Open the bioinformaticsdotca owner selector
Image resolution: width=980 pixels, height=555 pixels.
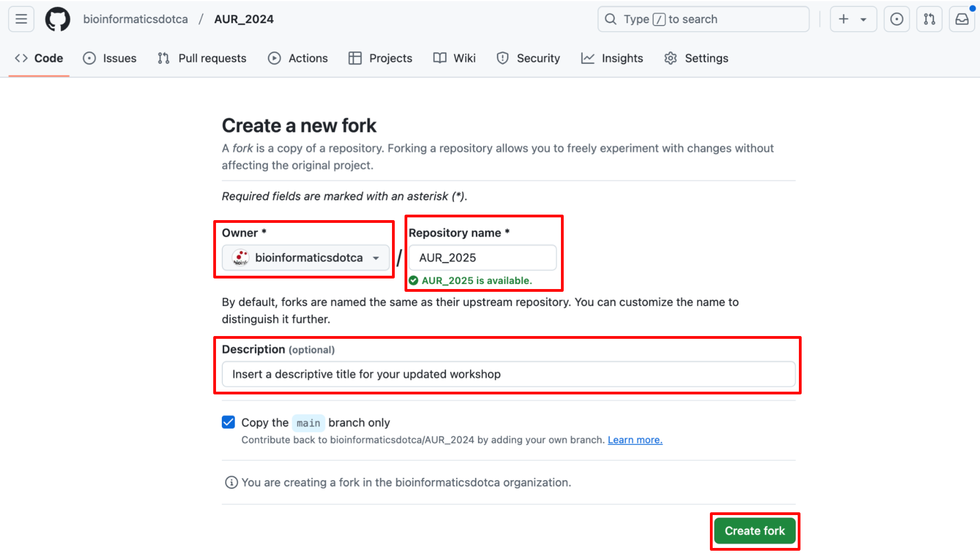tap(305, 257)
